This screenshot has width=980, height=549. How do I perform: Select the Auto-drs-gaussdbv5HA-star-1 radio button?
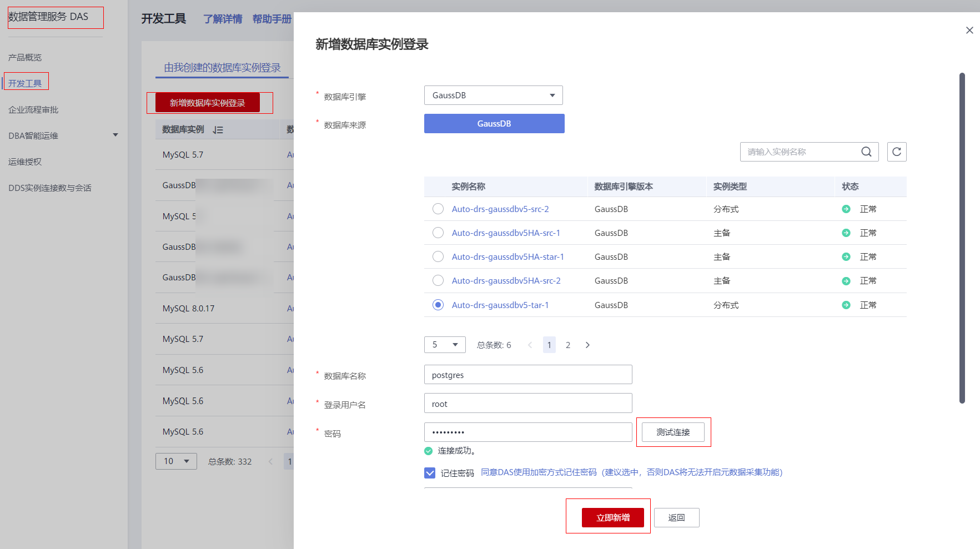tap(438, 256)
